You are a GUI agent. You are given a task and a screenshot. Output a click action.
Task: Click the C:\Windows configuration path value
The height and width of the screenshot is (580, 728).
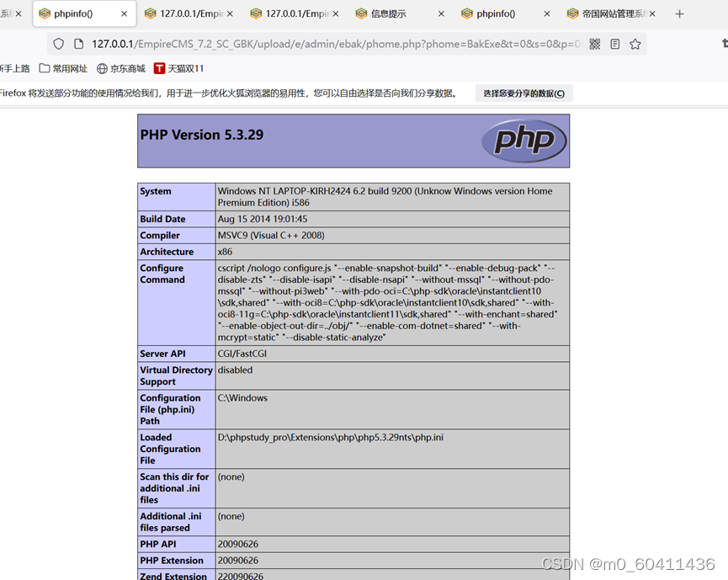pos(243,398)
